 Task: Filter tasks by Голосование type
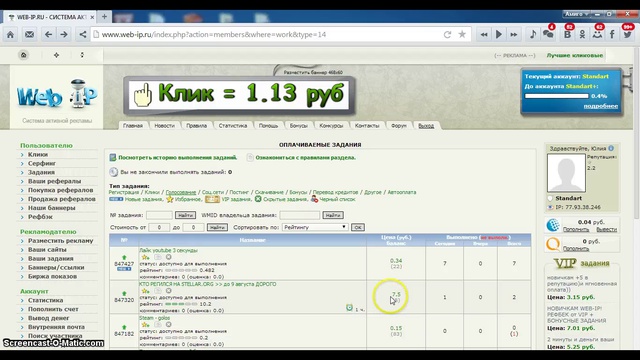click(181, 192)
